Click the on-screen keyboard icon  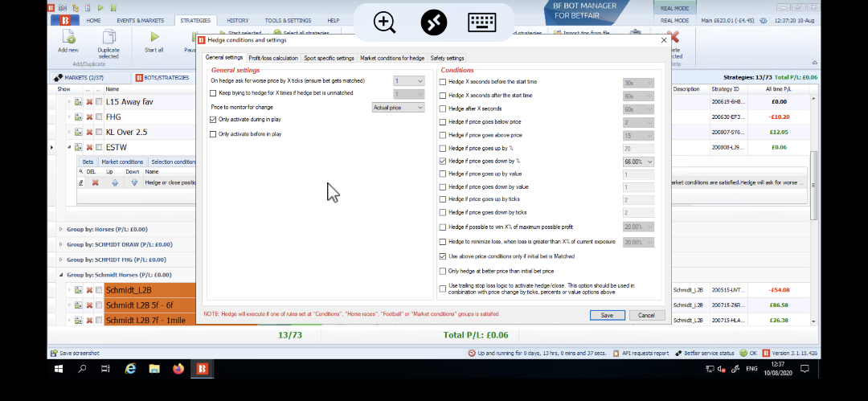click(481, 23)
